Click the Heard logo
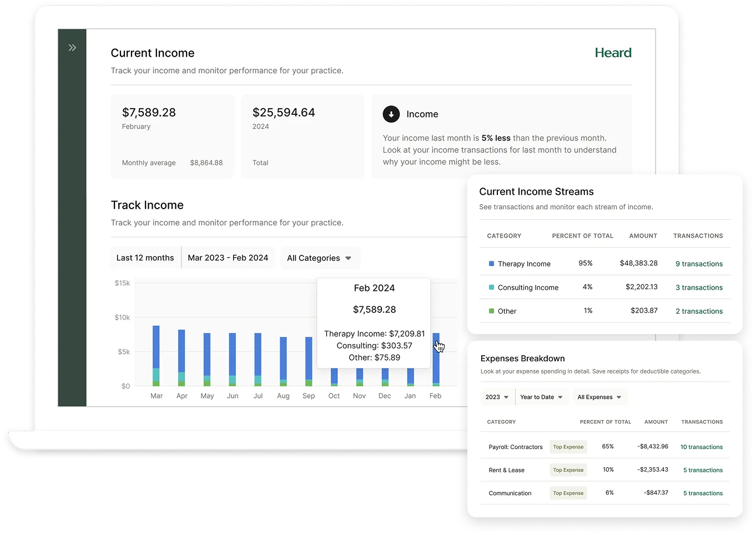This screenshot has height=535, width=756. click(x=613, y=53)
